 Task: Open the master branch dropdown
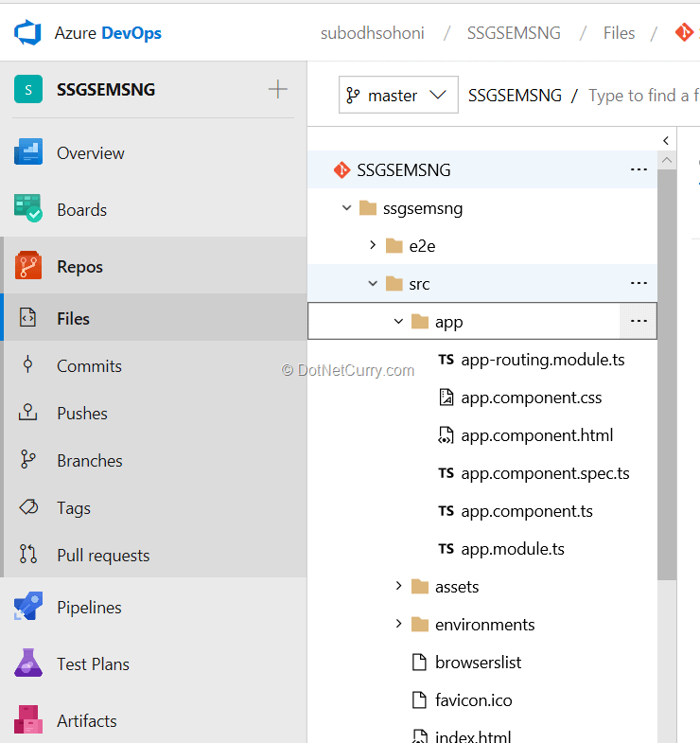click(398, 95)
